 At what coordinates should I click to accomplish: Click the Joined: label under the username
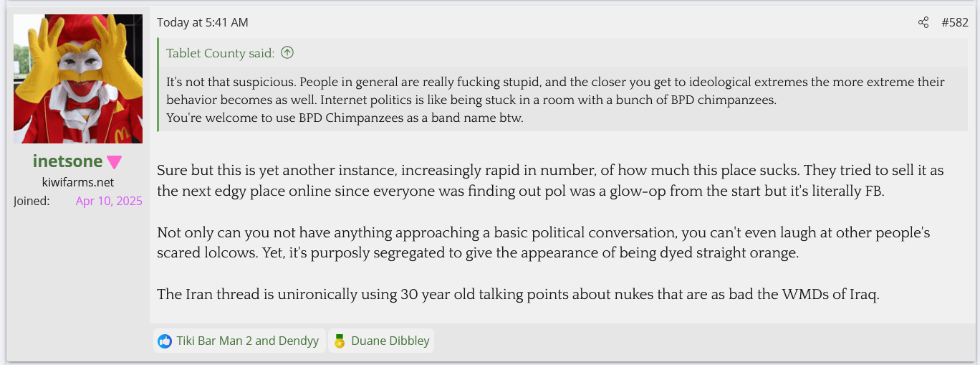coord(32,201)
